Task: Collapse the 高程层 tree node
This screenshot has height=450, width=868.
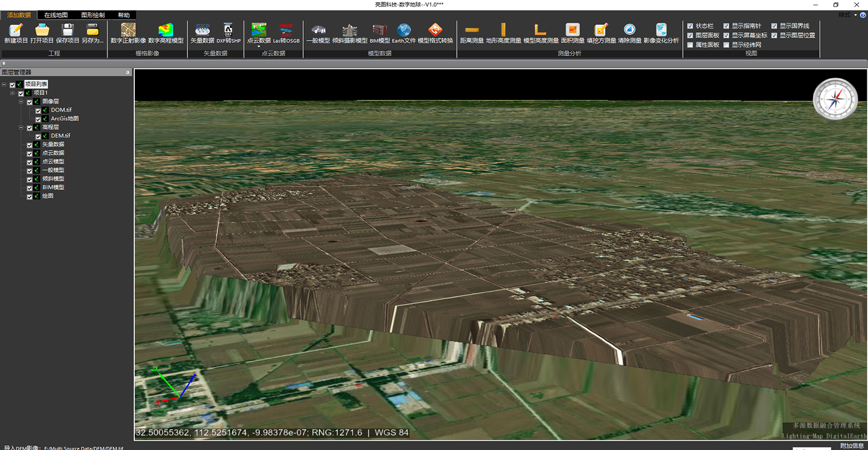Action: (21, 127)
